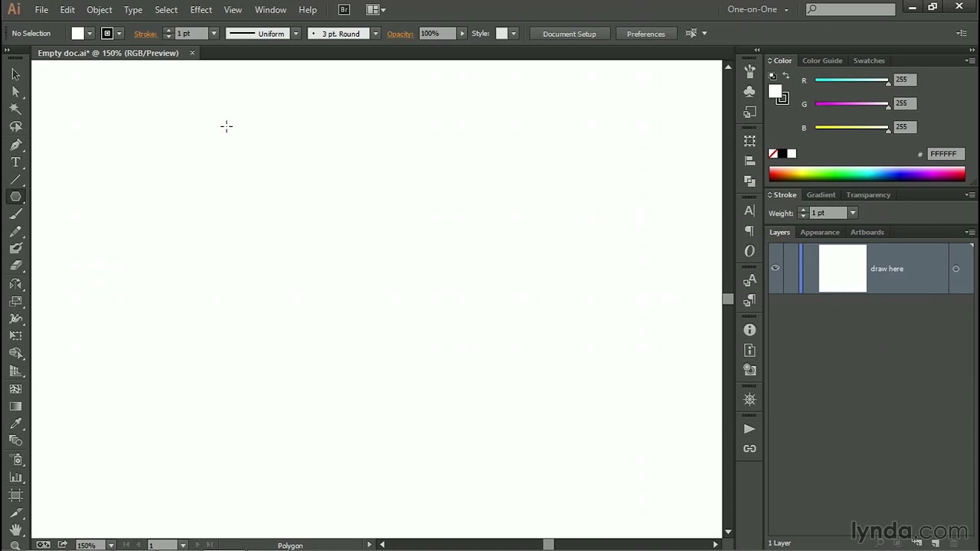
Task: Select the Gradient tool
Action: [x=15, y=406]
